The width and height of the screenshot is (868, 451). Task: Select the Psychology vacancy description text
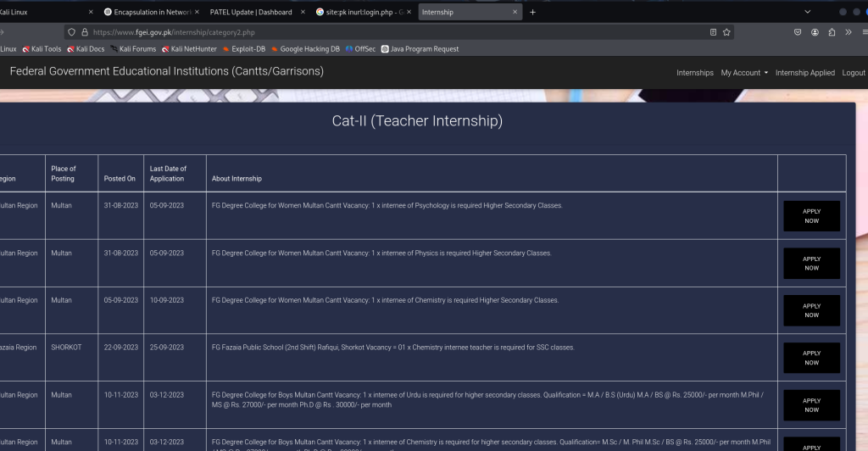[x=387, y=206]
